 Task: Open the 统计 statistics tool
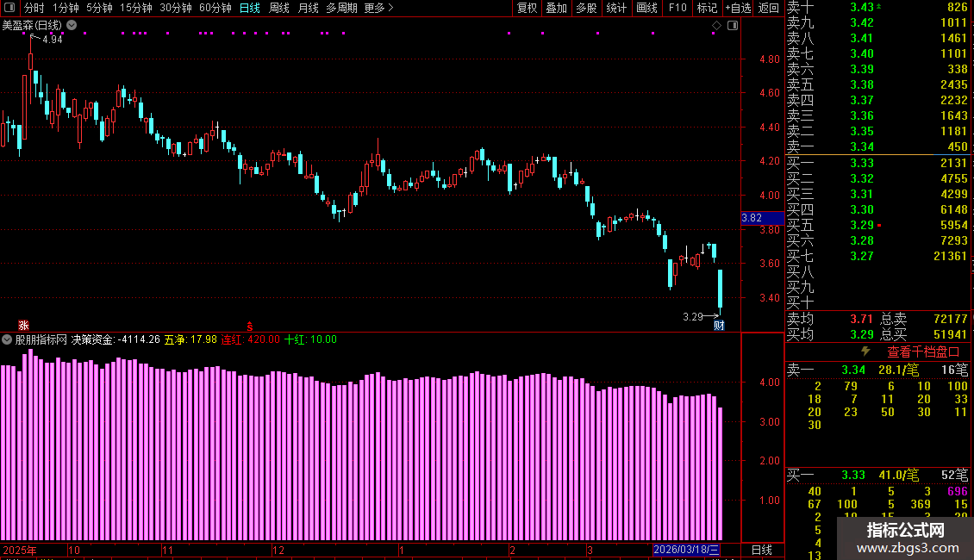pos(616,8)
